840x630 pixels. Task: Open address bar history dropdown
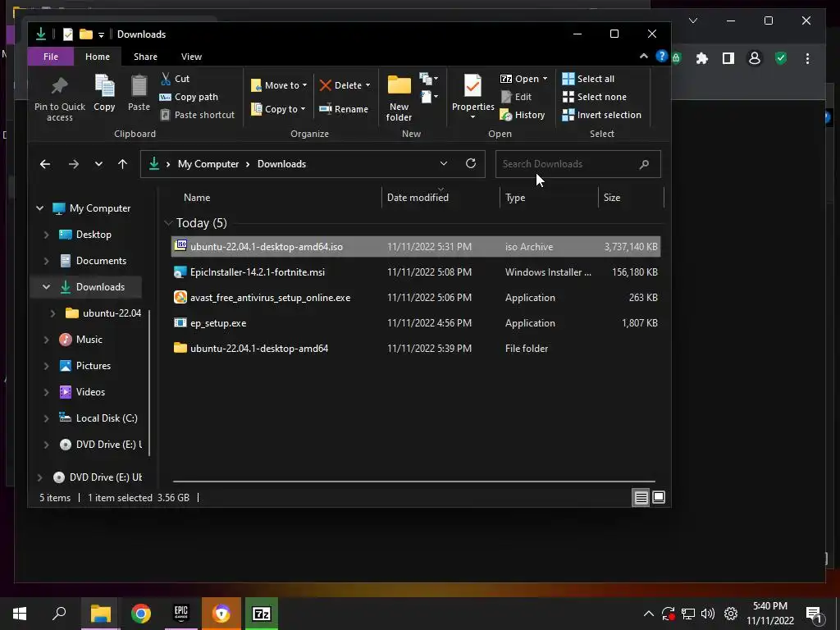click(444, 163)
